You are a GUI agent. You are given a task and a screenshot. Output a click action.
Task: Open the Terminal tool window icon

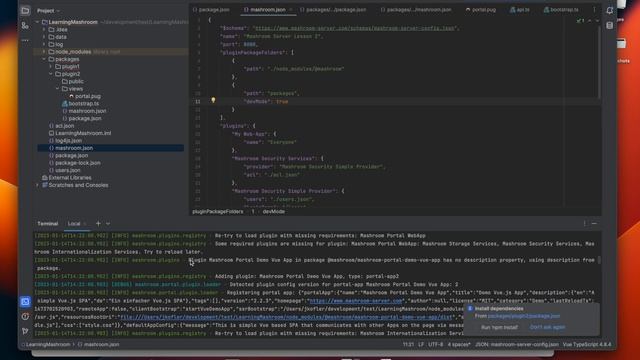click(x=25, y=302)
